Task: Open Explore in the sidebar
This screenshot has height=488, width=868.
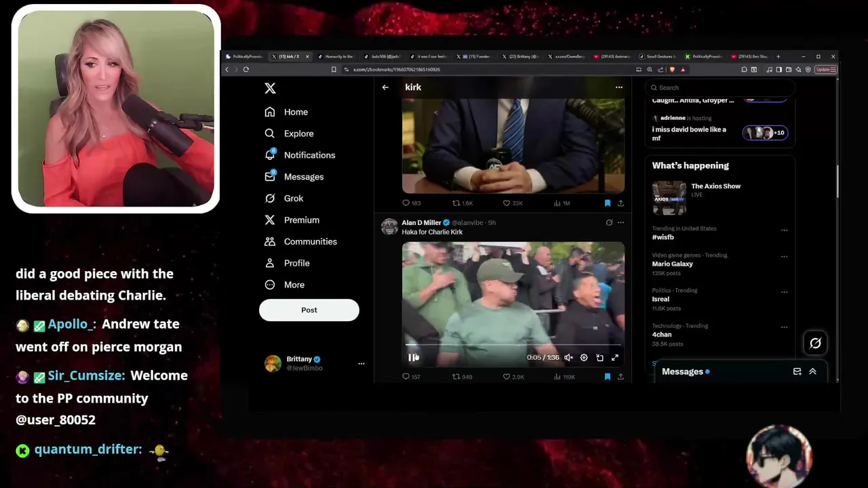Action: coord(289,134)
